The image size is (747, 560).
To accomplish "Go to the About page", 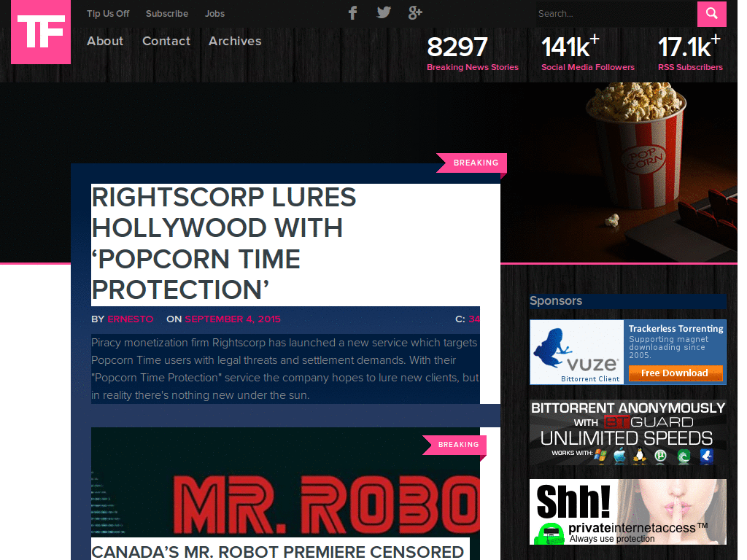I will [105, 41].
